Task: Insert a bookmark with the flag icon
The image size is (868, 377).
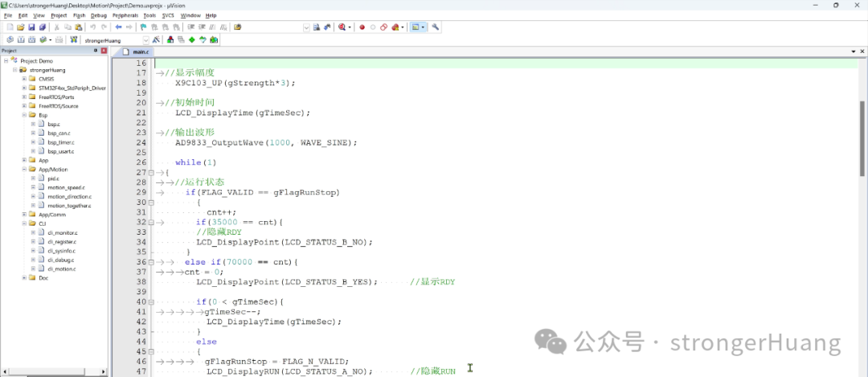Action: point(143,27)
